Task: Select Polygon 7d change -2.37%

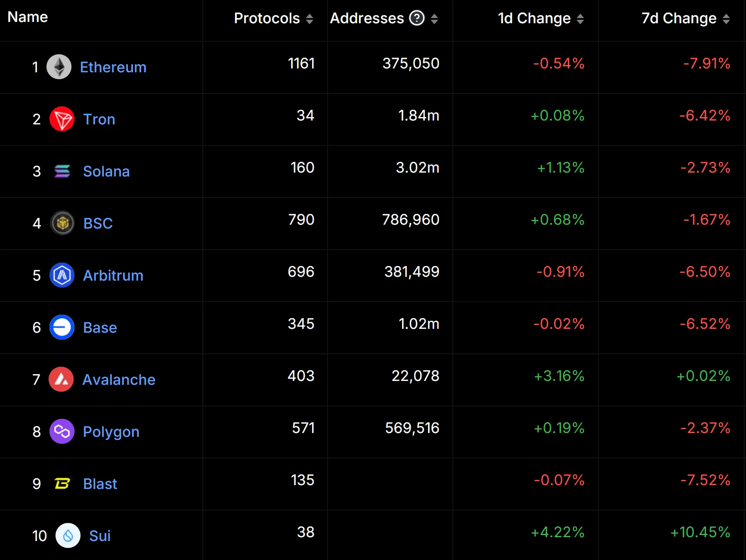Action: tap(705, 428)
